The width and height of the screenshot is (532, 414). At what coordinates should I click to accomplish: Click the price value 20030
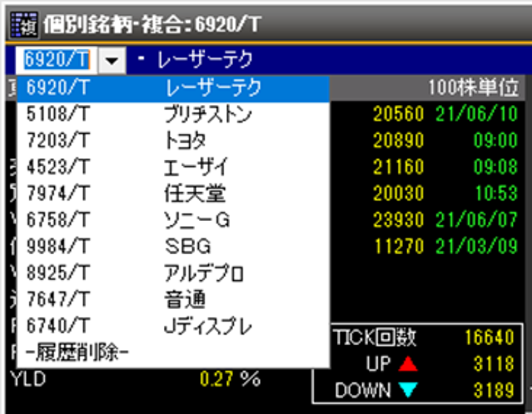click(x=399, y=193)
